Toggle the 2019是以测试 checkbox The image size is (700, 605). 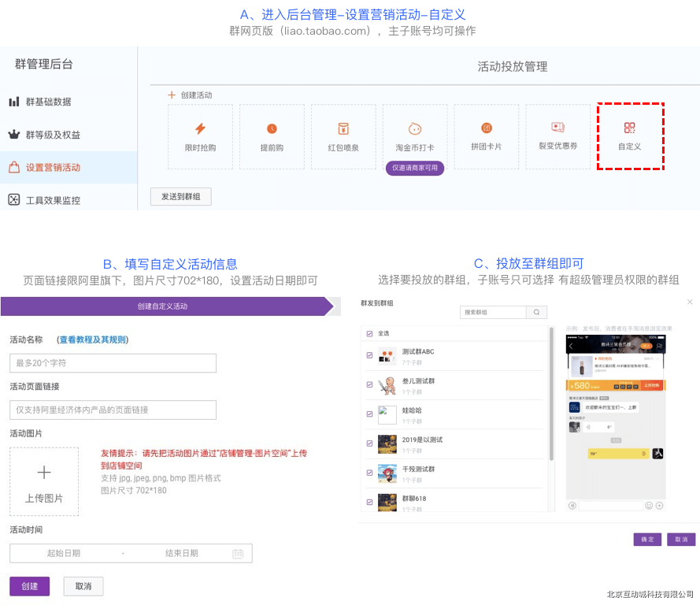point(369,444)
